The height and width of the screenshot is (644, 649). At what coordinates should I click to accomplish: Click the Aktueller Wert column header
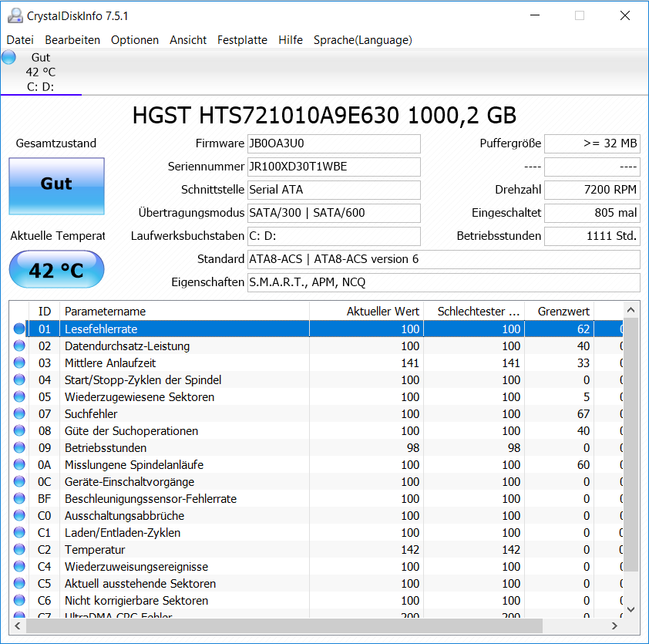(366, 311)
